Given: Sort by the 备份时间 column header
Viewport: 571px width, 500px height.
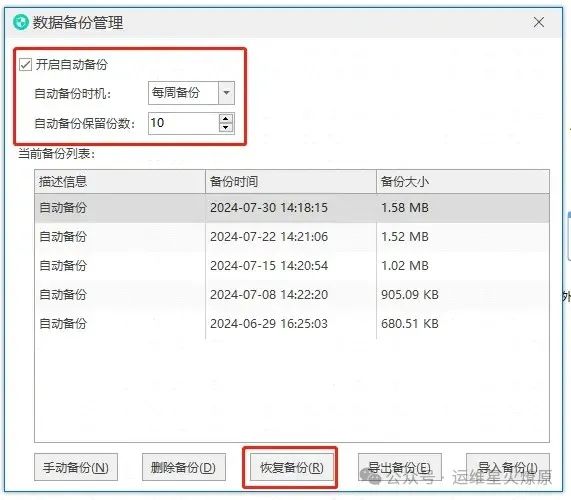Looking at the screenshot, I should click(291, 181).
